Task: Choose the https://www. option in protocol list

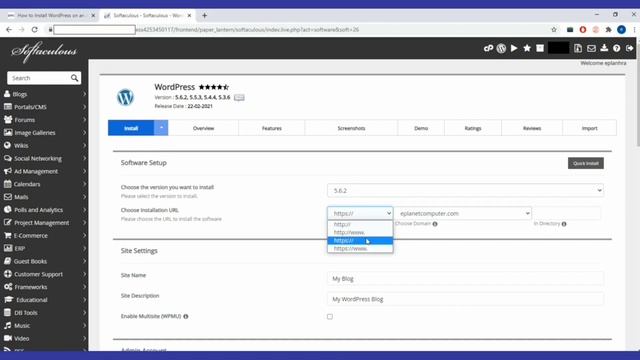Action: tap(360, 248)
